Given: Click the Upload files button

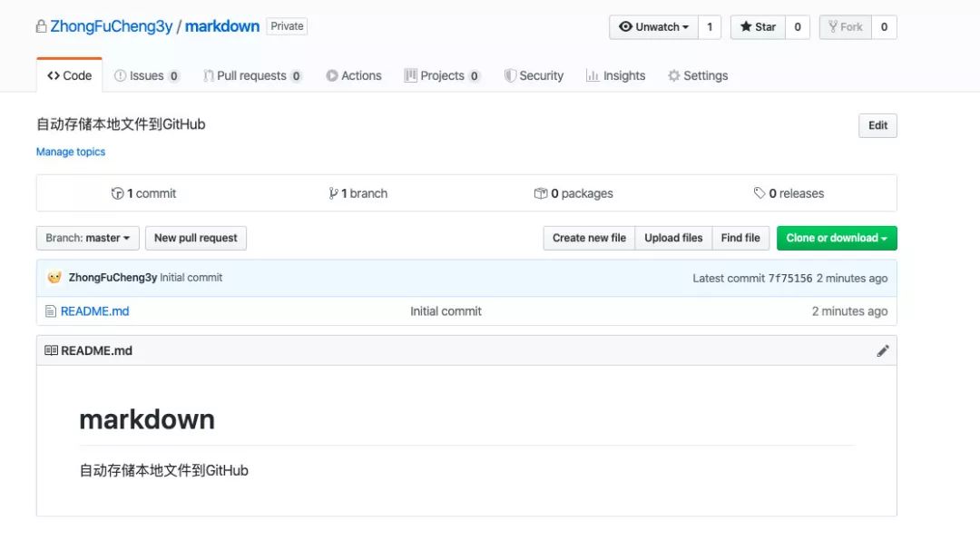Looking at the screenshot, I should [x=673, y=239].
